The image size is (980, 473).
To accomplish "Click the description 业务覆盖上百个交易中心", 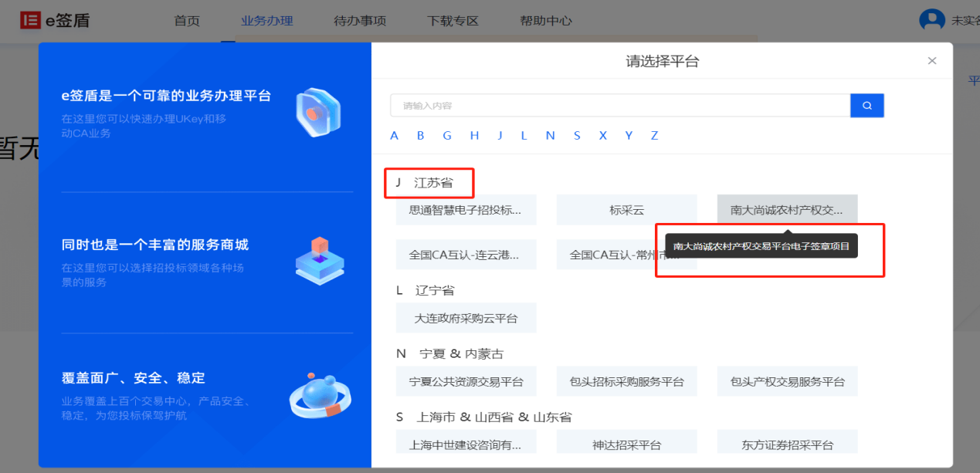I will 156,409.
